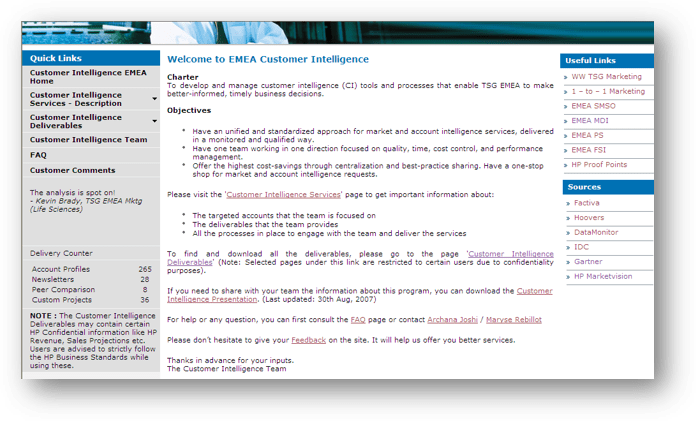Go to the Hoovers source
Screen dimensions: 696x421
pyautogui.click(x=588, y=217)
